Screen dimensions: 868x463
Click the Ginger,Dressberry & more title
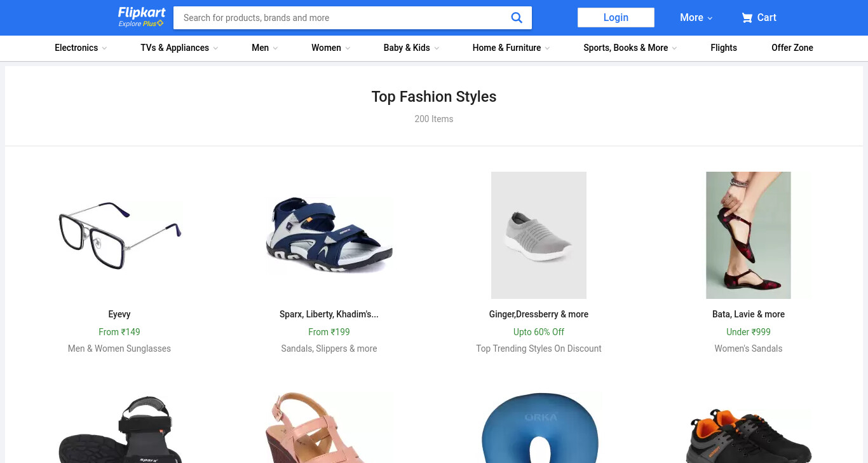point(539,314)
